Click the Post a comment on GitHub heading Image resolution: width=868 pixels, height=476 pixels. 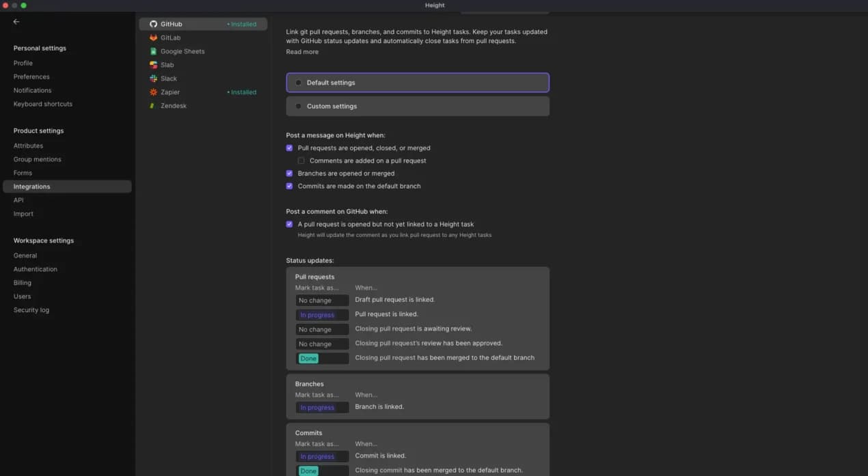337,212
